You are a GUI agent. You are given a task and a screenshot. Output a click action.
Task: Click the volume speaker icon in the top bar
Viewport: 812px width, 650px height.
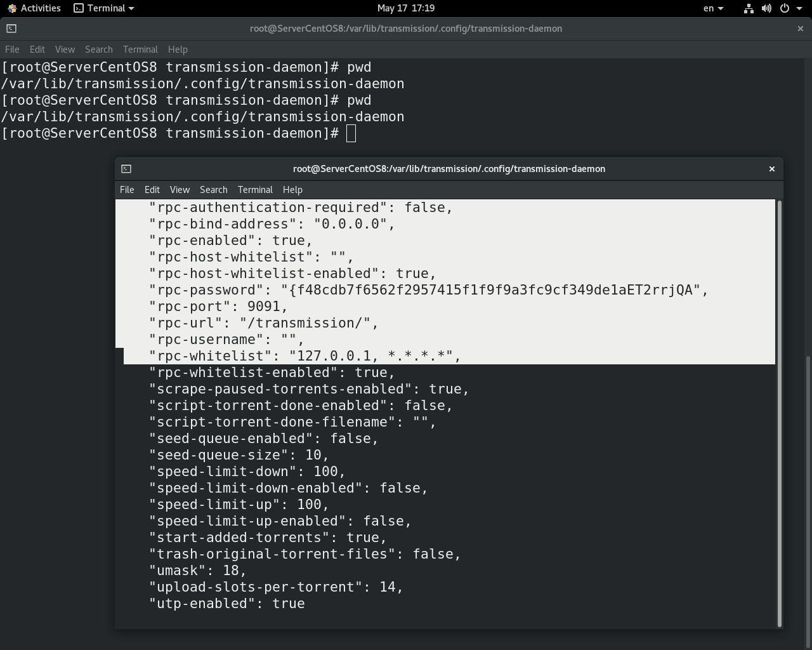pos(767,8)
